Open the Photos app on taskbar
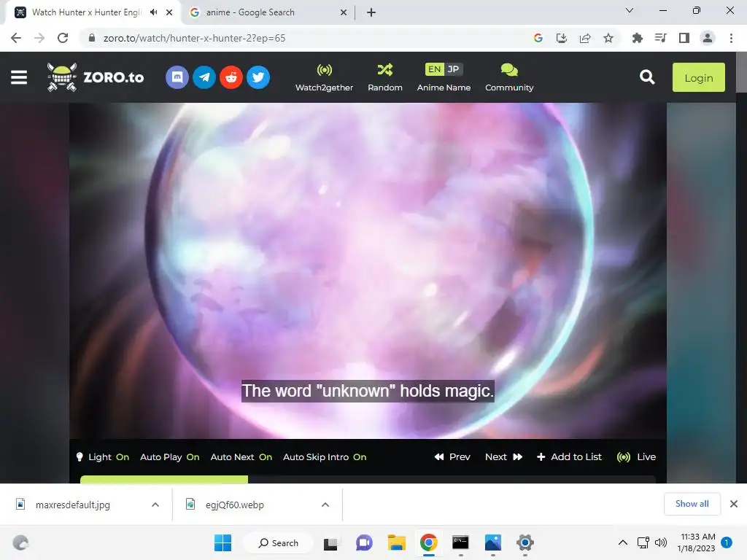 [493, 542]
